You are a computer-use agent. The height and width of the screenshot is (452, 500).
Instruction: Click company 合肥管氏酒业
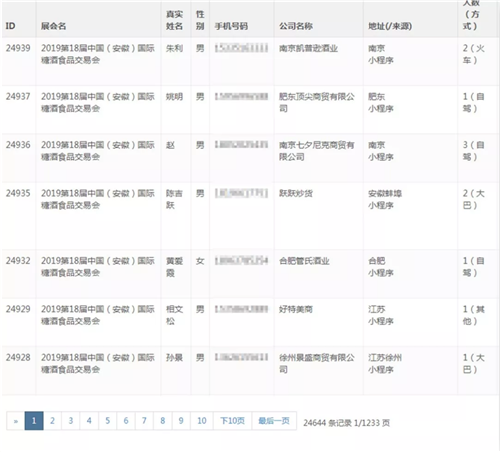[x=304, y=261]
